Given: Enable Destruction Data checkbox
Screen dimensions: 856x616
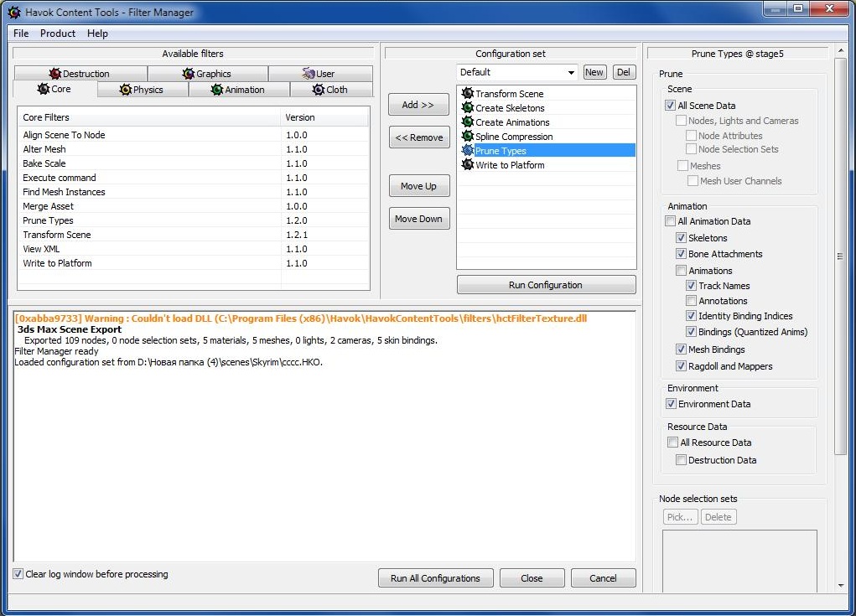Looking at the screenshot, I should tap(681, 459).
